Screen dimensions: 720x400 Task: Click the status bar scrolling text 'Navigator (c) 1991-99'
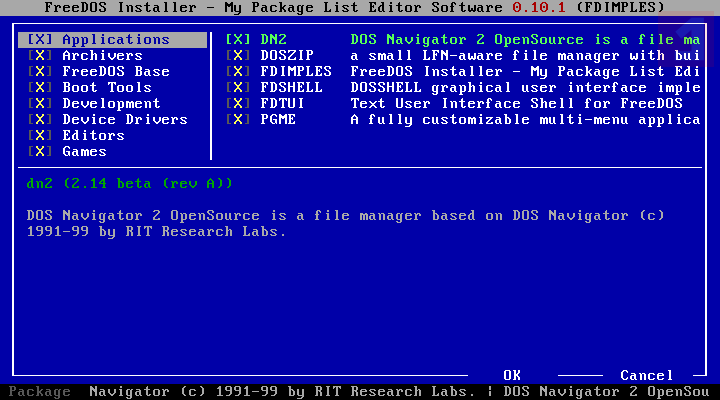(x=184, y=392)
